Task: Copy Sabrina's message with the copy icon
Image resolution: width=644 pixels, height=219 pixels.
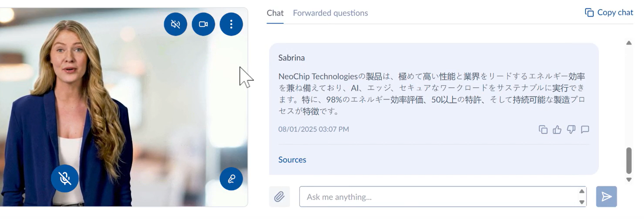Action: click(543, 129)
